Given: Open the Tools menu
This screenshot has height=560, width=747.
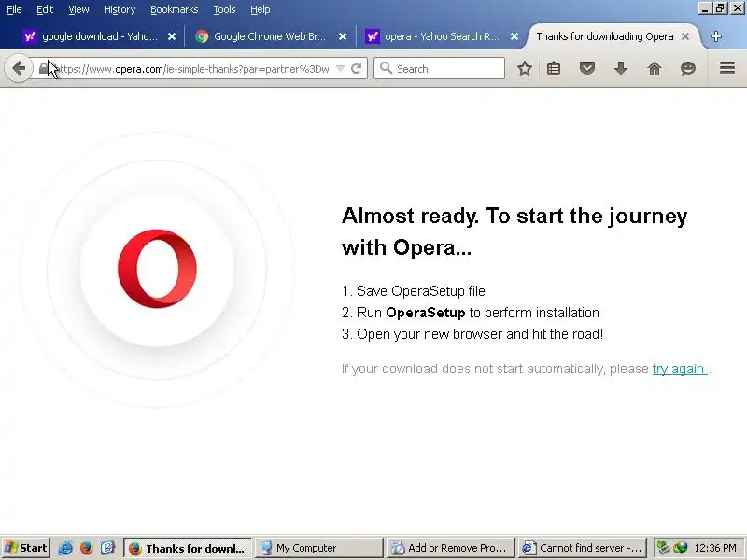Looking at the screenshot, I should (x=224, y=9).
